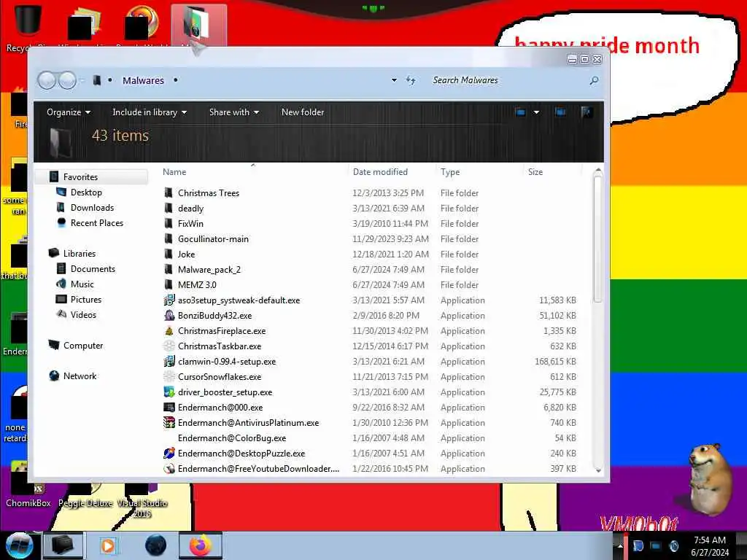
Task: Toggle the preview pane icon
Action: click(x=560, y=112)
